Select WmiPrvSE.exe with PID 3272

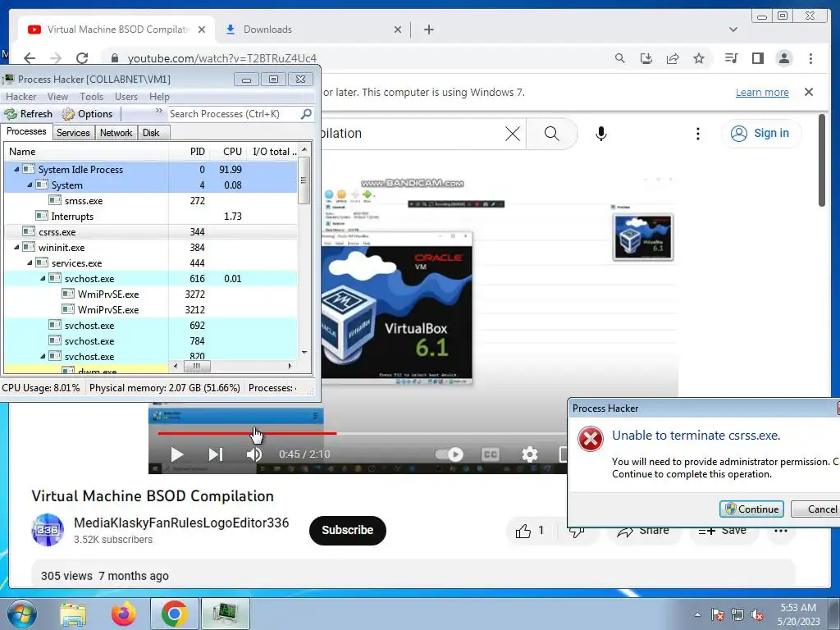151,294
